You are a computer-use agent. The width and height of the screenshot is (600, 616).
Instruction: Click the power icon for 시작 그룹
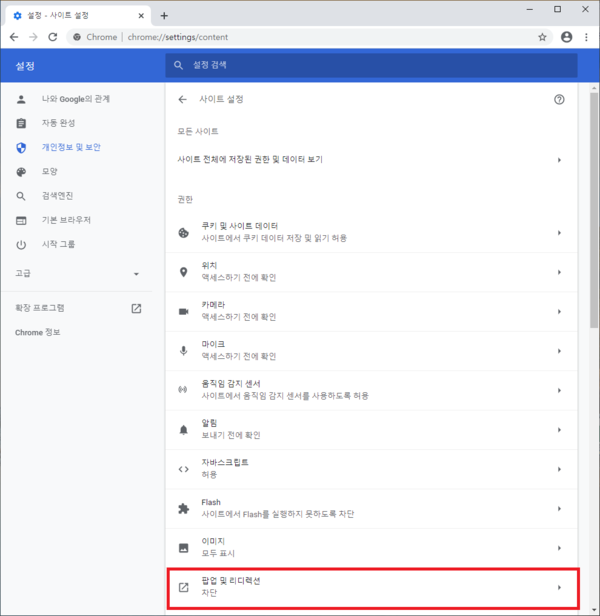tap(21, 245)
